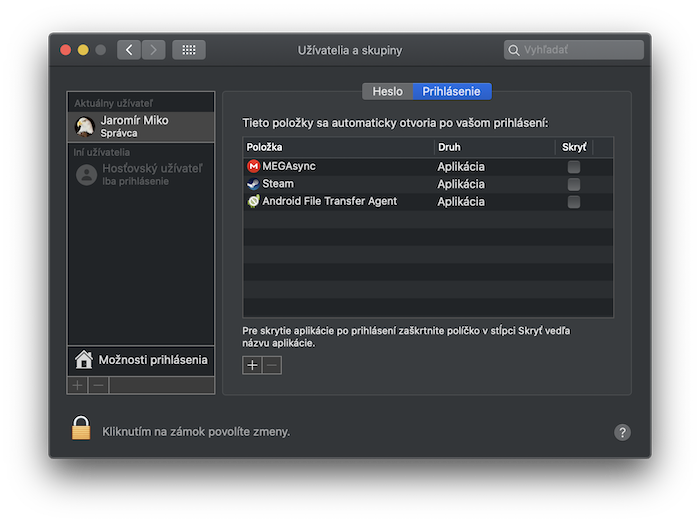Image resolution: width=700 pixels, height=523 pixels.
Task: Click the lock icon to allow changes
Action: pyautogui.click(x=81, y=429)
